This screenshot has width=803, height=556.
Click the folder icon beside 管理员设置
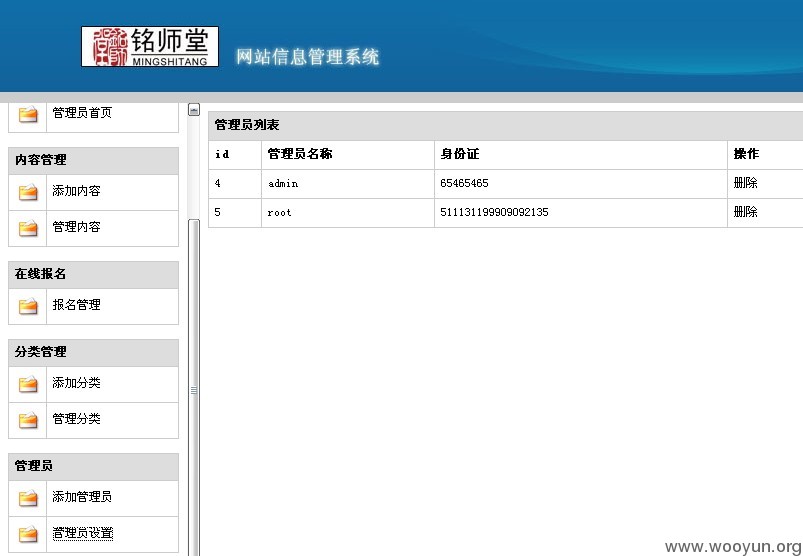tap(28, 534)
